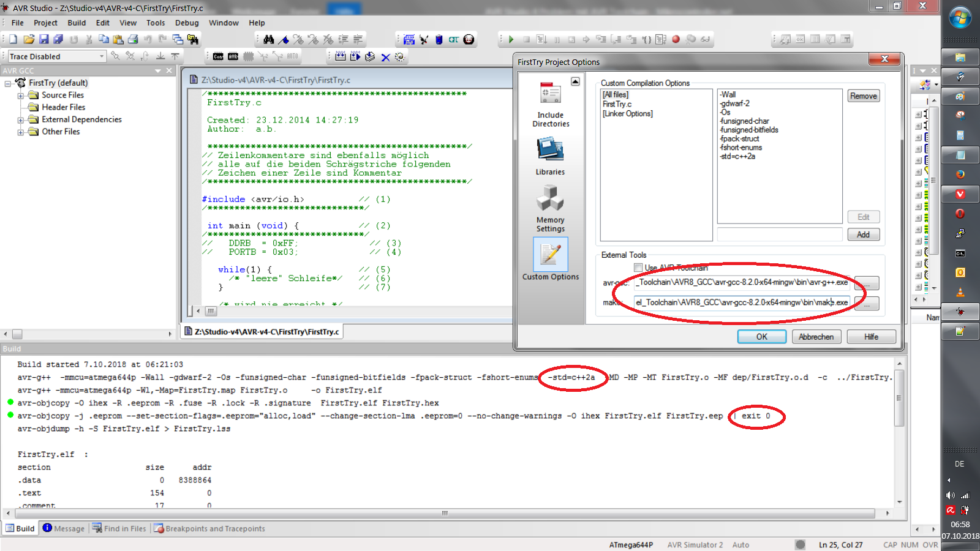Click the binoculars Find icon

(268, 39)
